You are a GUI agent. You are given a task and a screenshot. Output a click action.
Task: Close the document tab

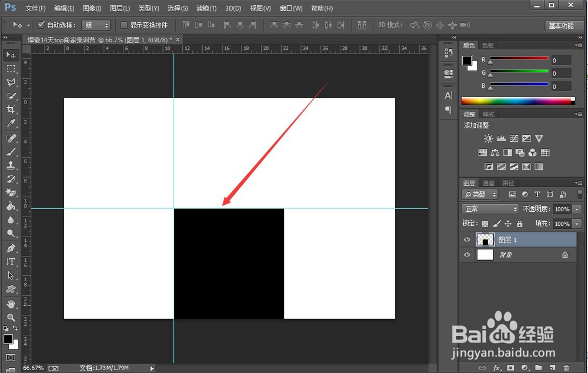[178, 39]
